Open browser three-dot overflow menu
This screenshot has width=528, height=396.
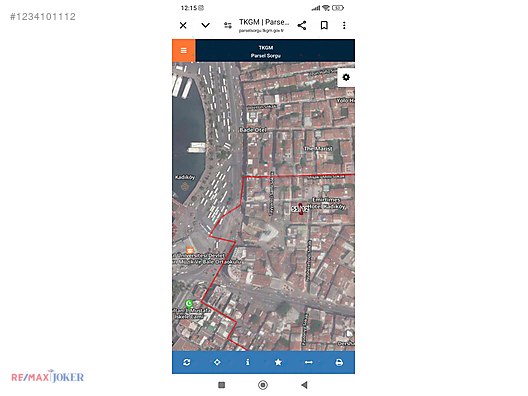[344, 25]
